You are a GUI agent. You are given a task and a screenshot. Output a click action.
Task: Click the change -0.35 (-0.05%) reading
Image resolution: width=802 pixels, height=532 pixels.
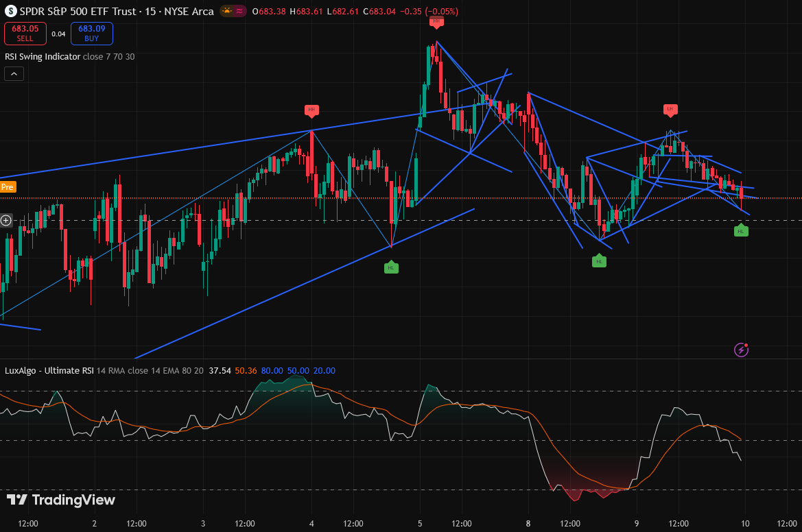(x=429, y=11)
